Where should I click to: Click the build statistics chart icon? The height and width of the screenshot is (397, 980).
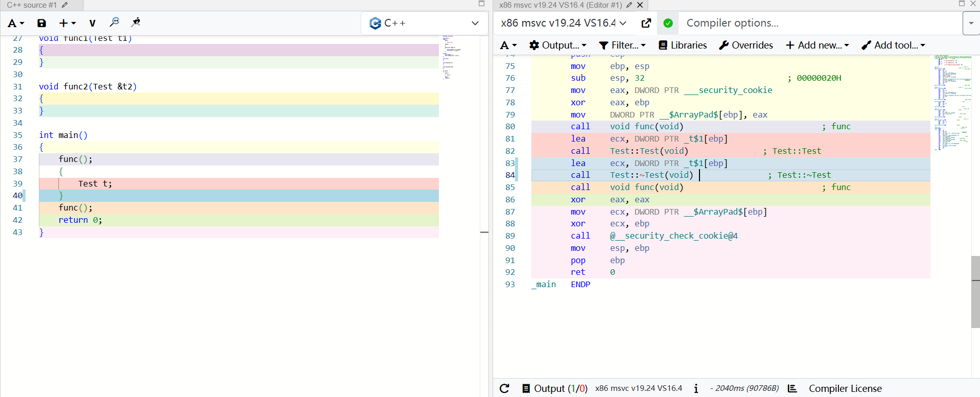(x=792, y=388)
